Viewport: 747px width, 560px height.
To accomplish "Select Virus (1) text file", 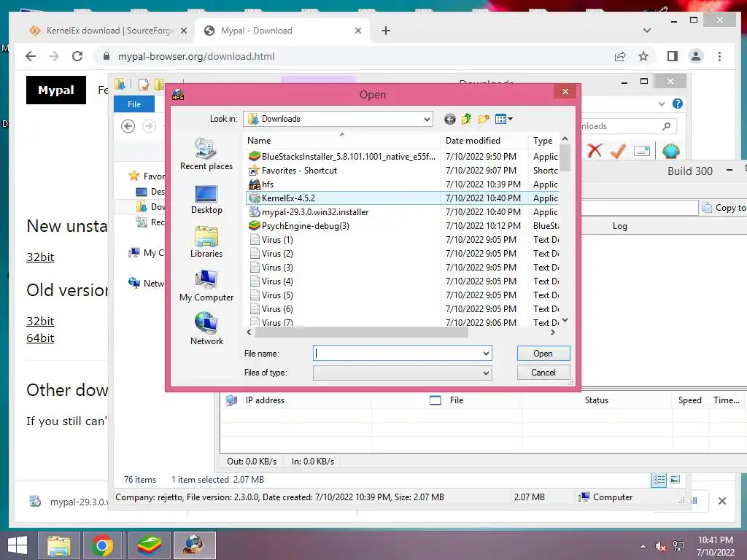I will coord(271,239).
